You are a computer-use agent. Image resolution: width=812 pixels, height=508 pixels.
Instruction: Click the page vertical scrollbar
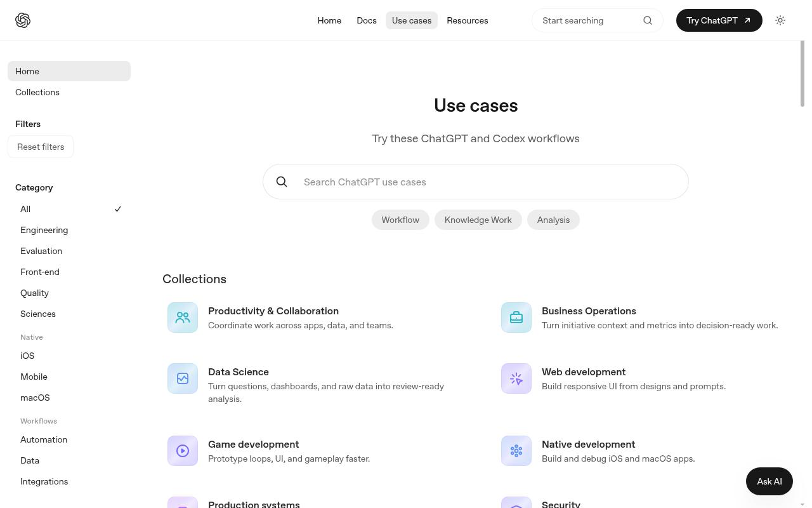pos(802,74)
